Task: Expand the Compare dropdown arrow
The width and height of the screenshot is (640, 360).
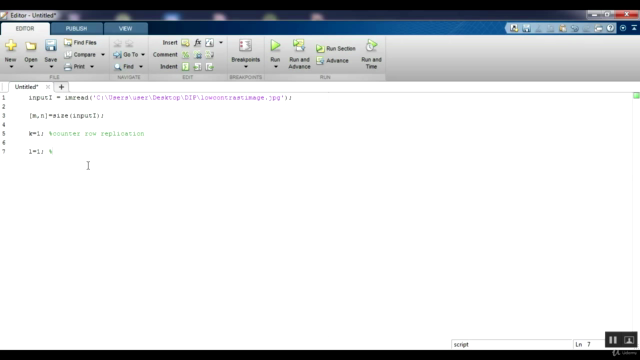Action: (x=103, y=55)
